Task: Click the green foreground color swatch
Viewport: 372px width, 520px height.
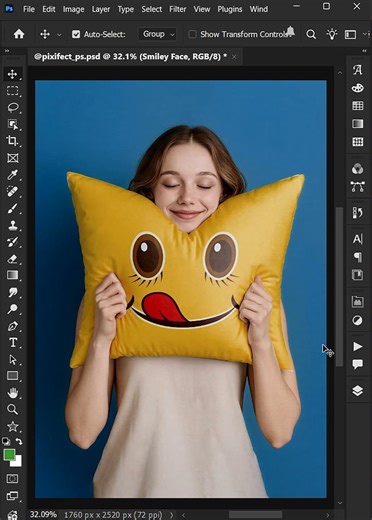Action: [9, 455]
